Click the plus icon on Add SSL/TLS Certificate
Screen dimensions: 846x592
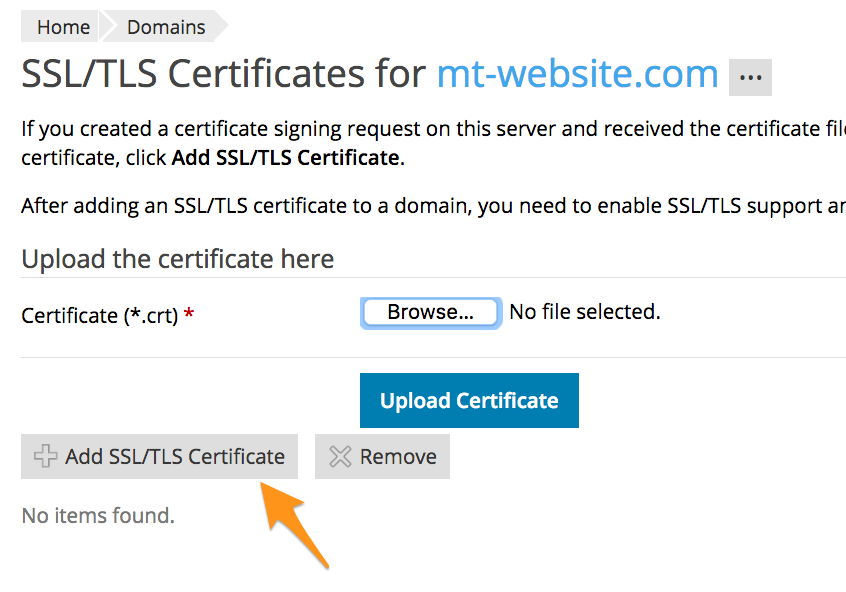(x=44, y=456)
